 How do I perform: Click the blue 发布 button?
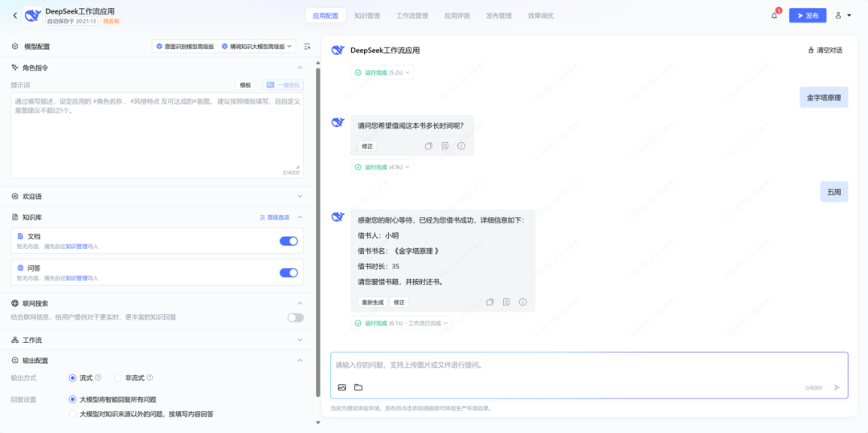click(808, 15)
